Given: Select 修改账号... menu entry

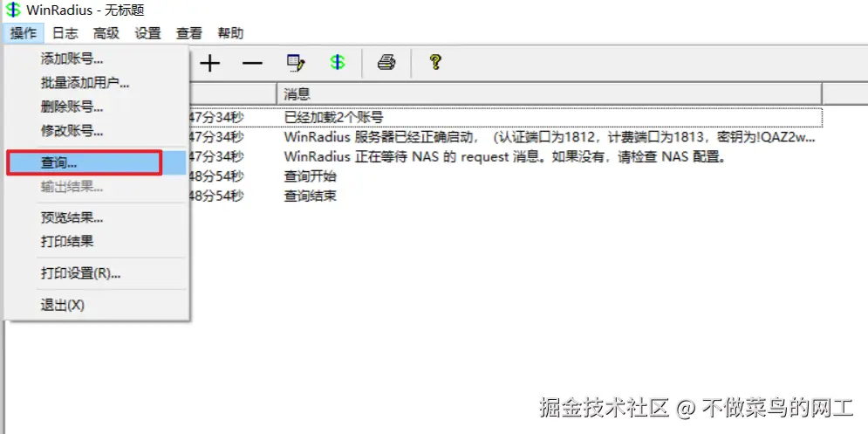Looking at the screenshot, I should point(97,131).
